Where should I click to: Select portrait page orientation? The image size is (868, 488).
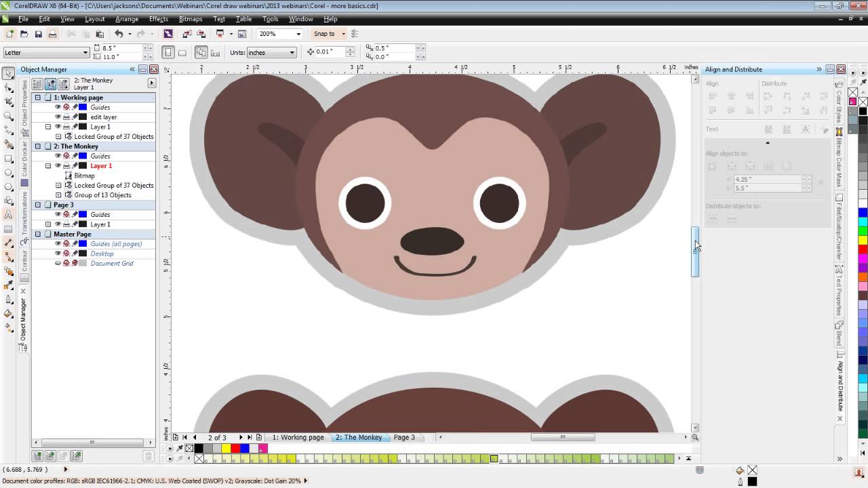(168, 52)
